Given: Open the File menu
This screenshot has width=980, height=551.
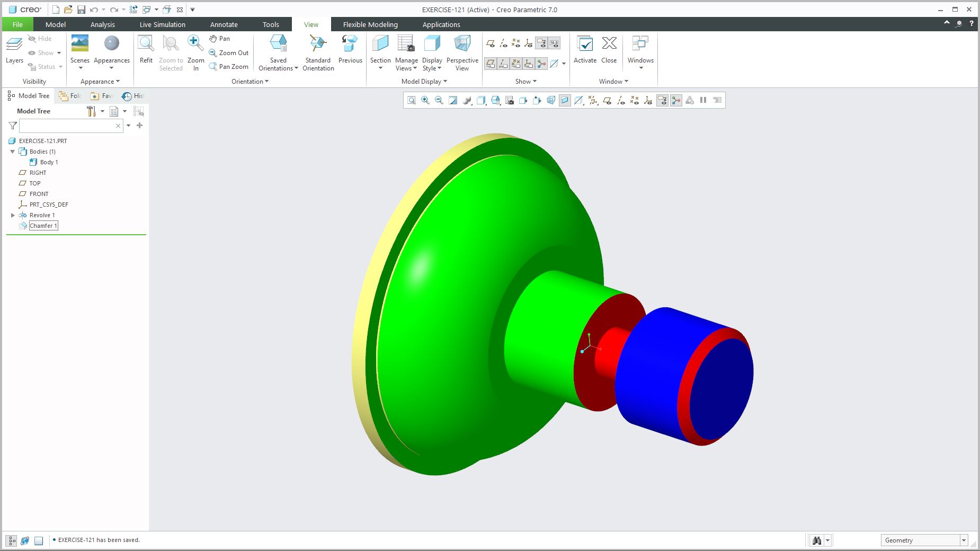Looking at the screenshot, I should [17, 24].
